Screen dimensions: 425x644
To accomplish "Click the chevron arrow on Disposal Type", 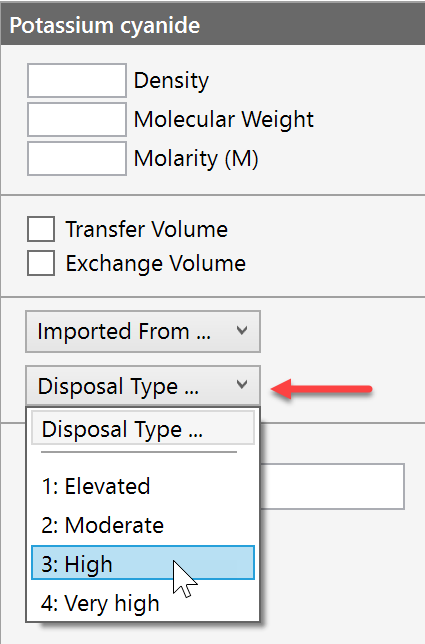I will (x=242, y=385).
